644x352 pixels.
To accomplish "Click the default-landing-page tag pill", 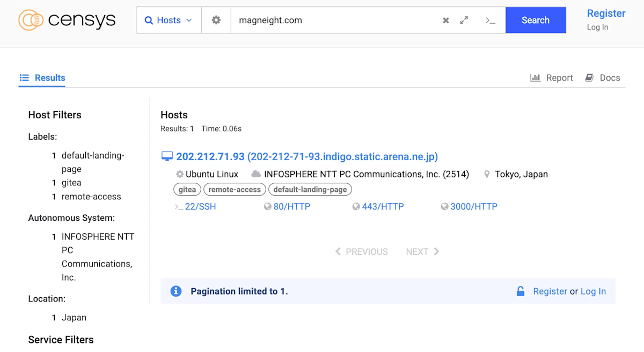I will coord(310,189).
